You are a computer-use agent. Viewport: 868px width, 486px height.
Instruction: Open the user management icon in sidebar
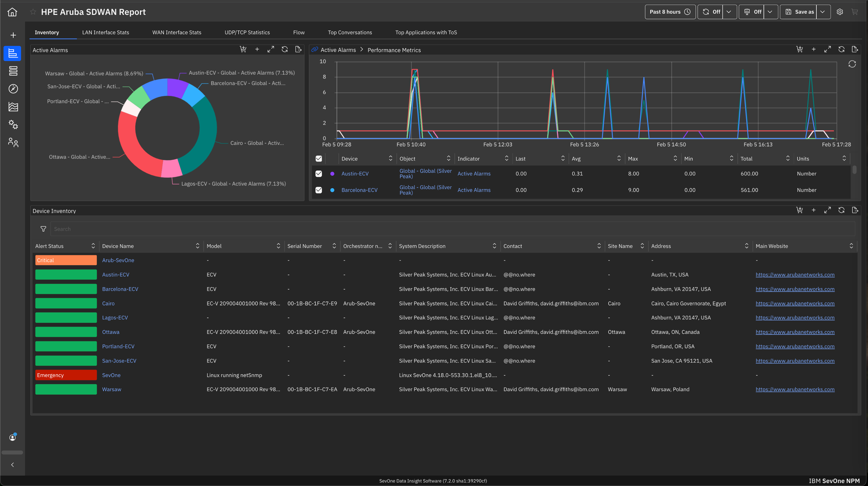point(12,142)
